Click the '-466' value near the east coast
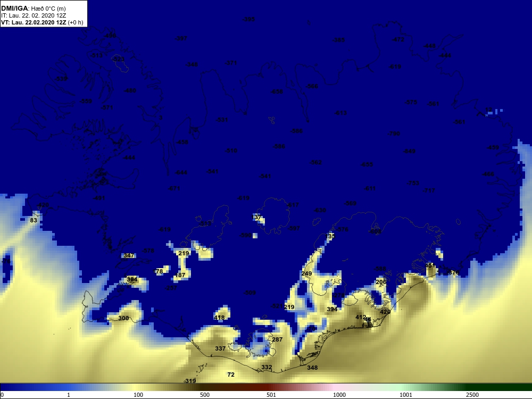The image size is (532, 399). click(488, 174)
